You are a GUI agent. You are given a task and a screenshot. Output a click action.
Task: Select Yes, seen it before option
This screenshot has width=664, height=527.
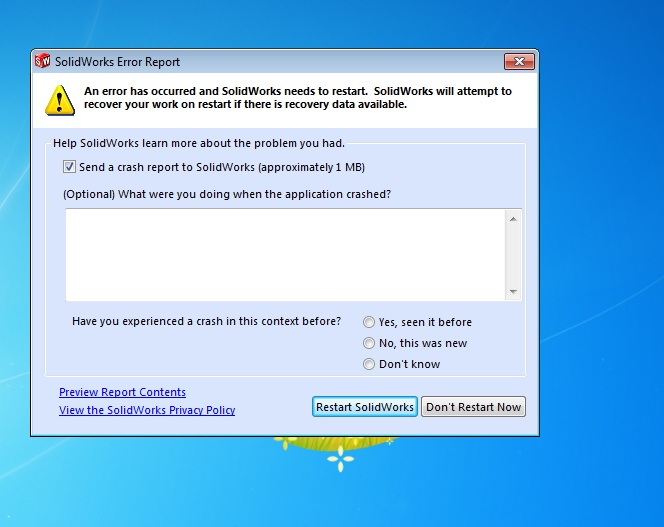(x=369, y=322)
